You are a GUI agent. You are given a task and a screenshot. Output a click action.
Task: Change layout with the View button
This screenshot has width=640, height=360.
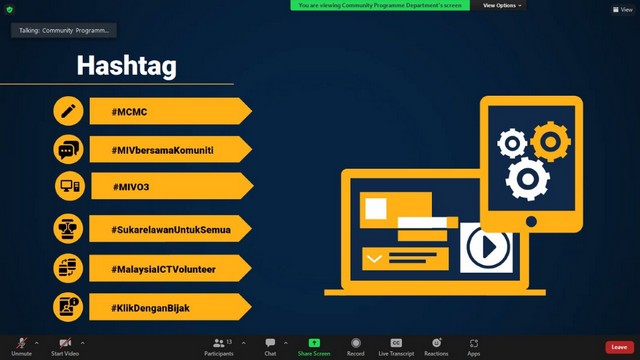(x=622, y=9)
